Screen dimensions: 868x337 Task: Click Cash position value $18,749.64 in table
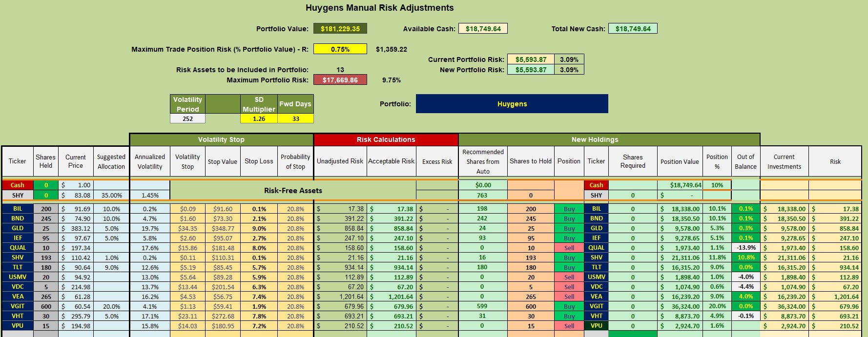680,185
